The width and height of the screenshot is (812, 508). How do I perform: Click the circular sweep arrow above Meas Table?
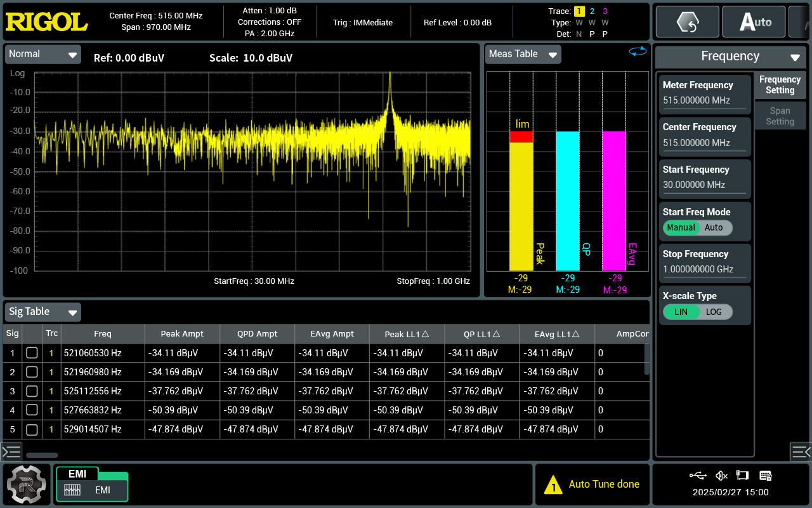coord(638,51)
